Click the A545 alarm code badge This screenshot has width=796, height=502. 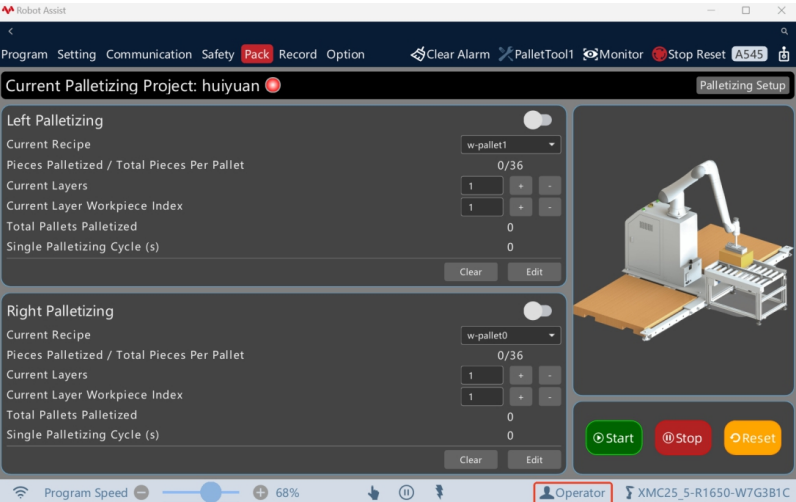pos(749,54)
